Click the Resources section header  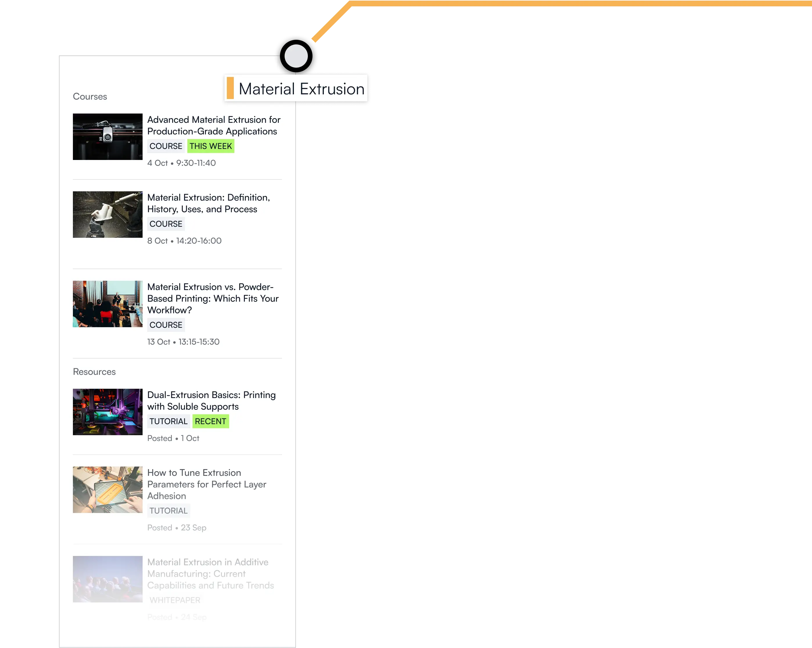(94, 372)
